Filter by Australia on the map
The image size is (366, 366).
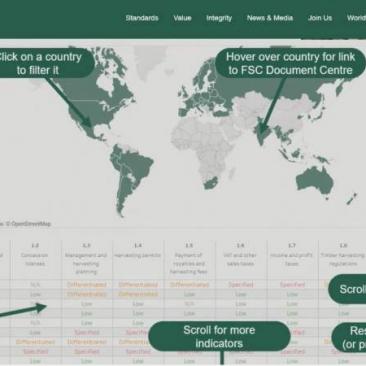tap(315, 180)
